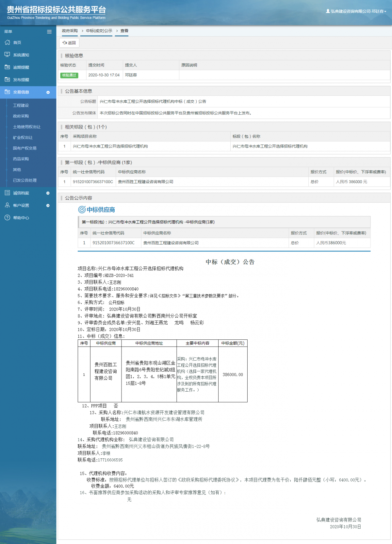
Task: Click footer date 2020年10月30日
Action: click(345, 527)
